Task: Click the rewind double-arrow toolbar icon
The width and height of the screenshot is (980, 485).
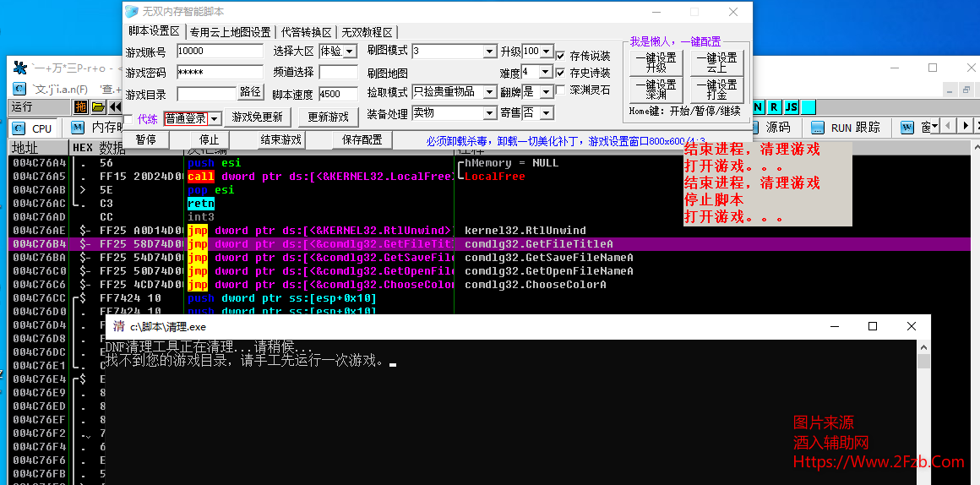Action: (x=115, y=106)
